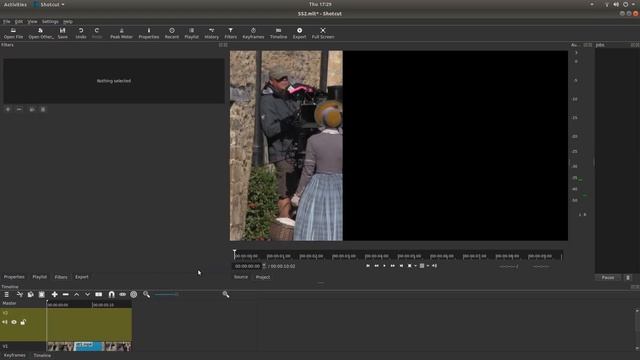Screen dimensions: 640x360
Task: Split clip at playhead icon
Action: [99, 294]
